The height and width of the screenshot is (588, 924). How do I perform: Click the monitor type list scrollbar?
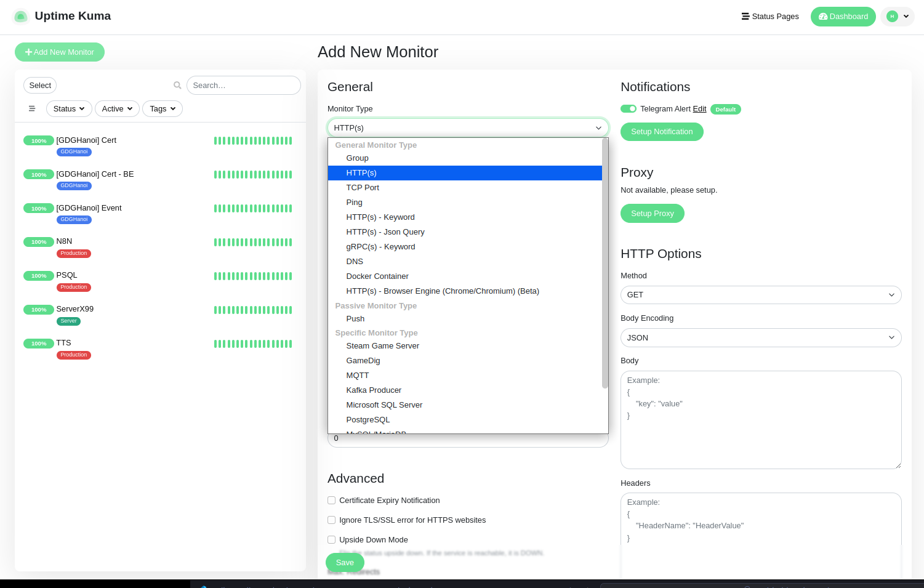(x=605, y=264)
